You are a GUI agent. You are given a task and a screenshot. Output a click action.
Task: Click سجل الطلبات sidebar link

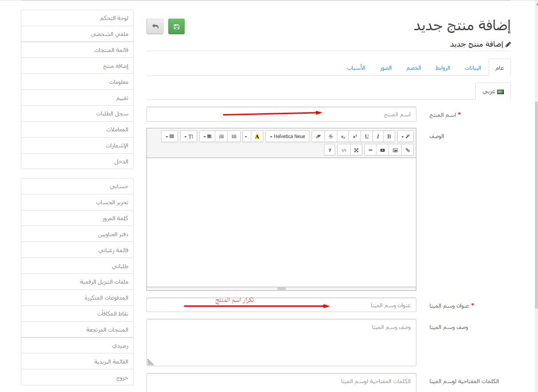pyautogui.click(x=112, y=114)
